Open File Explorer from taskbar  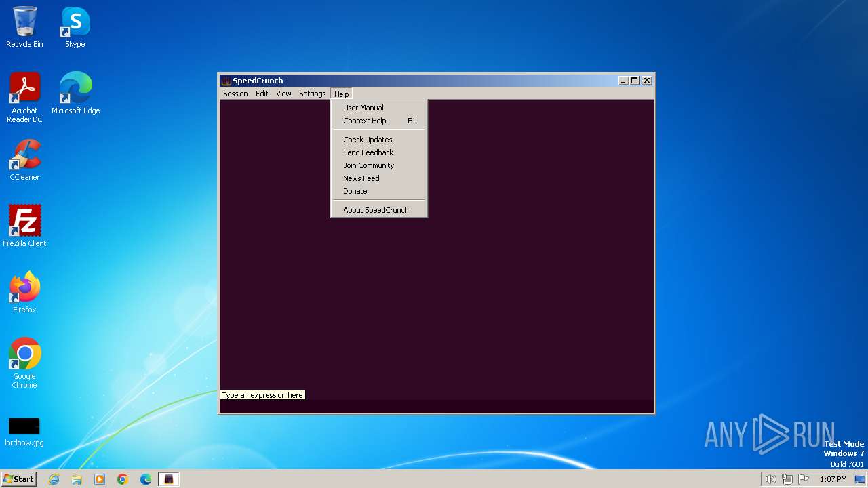[77, 479]
